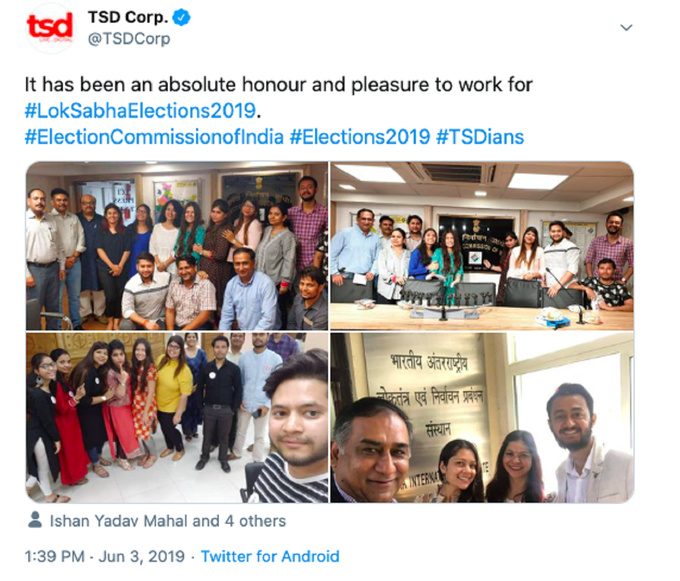The image size is (680, 581).
Task: Open the #Elections2019 hashtag
Action: [x=360, y=137]
